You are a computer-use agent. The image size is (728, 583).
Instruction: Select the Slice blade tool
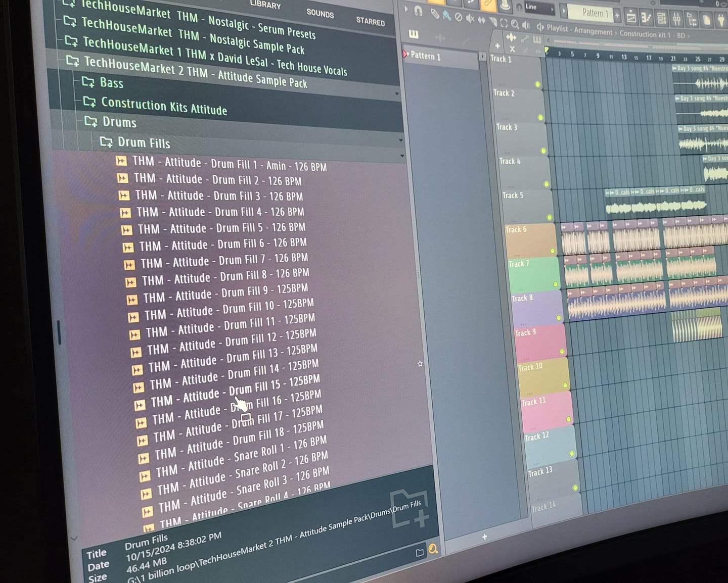click(x=493, y=22)
